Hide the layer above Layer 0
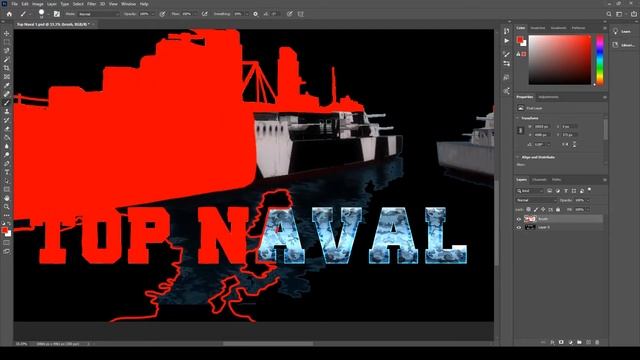This screenshot has height=360, width=640. tap(519, 219)
